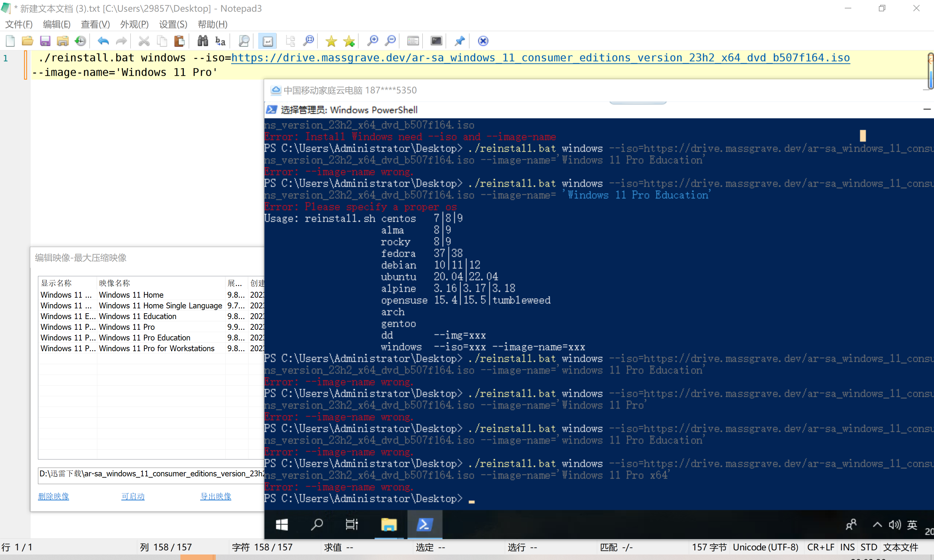Screen dimensions: 934x560
Task: Click the Copy toolbar icon
Action: click(162, 41)
